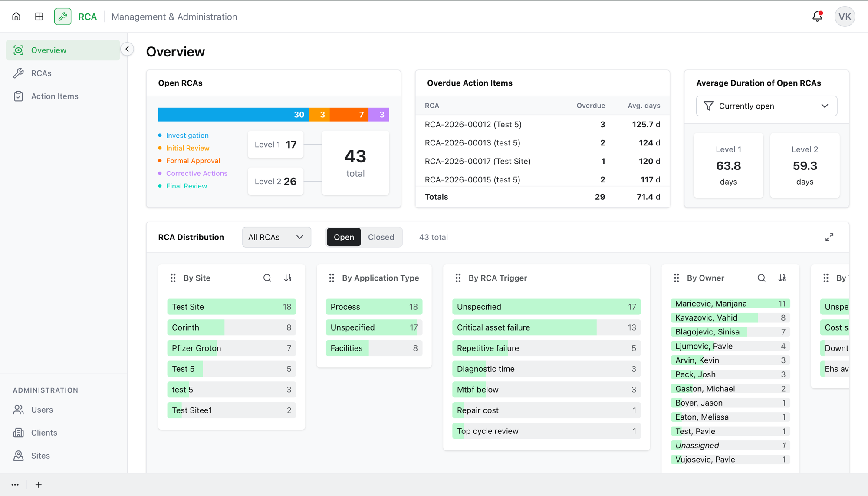The image size is (868, 496).
Task: Open the notifications bell
Action: (x=817, y=17)
